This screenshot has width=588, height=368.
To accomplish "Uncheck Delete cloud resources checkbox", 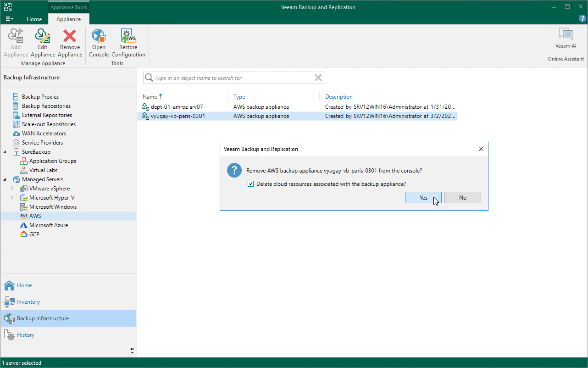I will [250, 184].
